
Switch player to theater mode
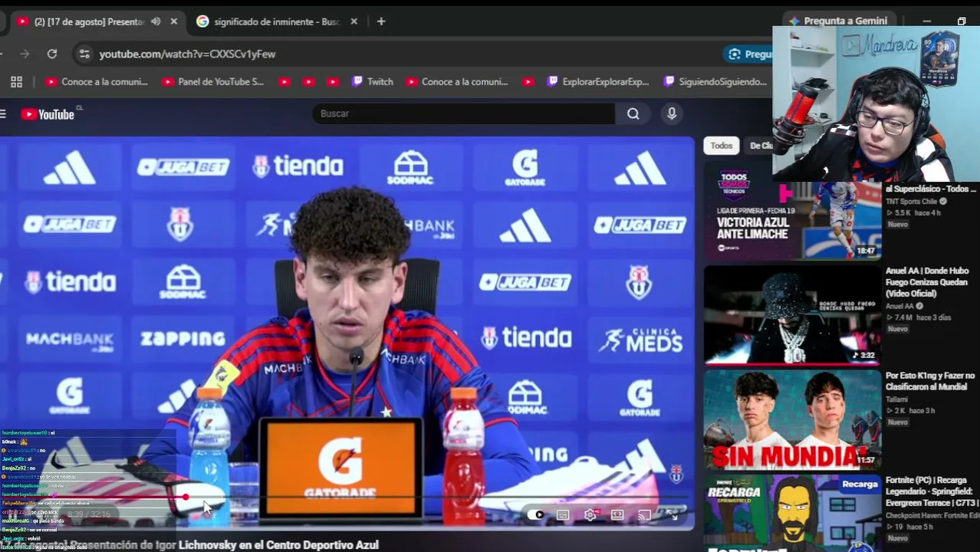617,515
